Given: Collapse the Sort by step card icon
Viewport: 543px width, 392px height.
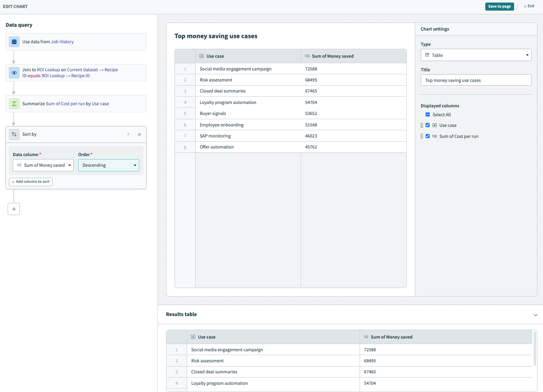Looking at the screenshot, I should point(128,134).
